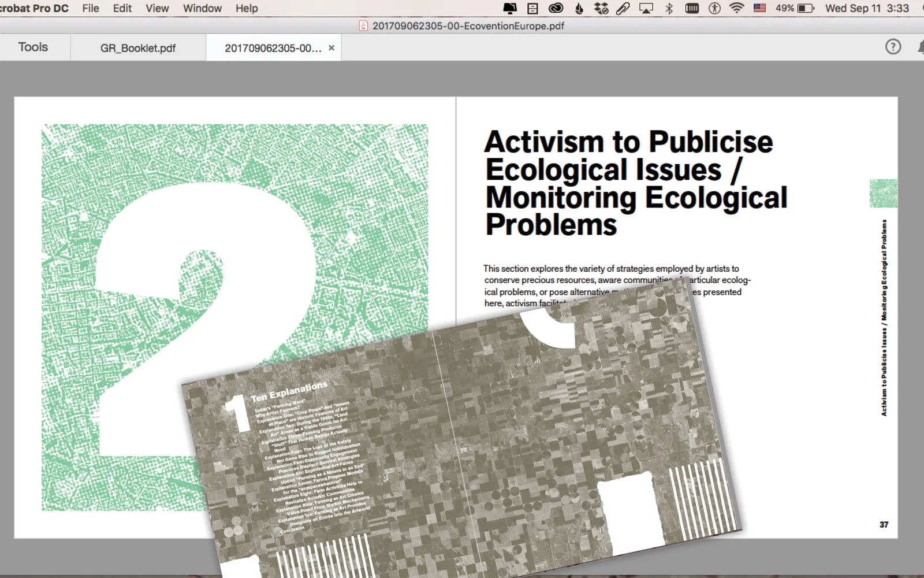Switch to the Tools tab
The width and height of the screenshot is (924, 578).
[x=33, y=47]
